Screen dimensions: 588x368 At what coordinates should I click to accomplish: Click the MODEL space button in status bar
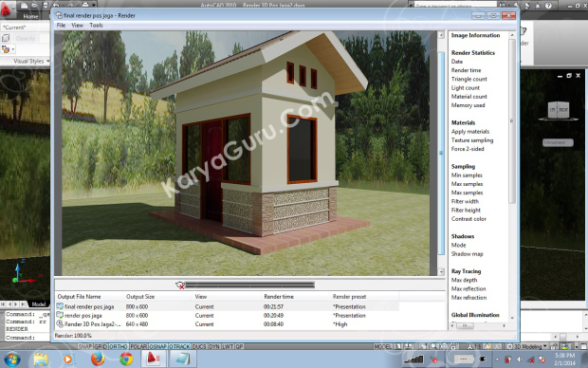tap(382, 346)
